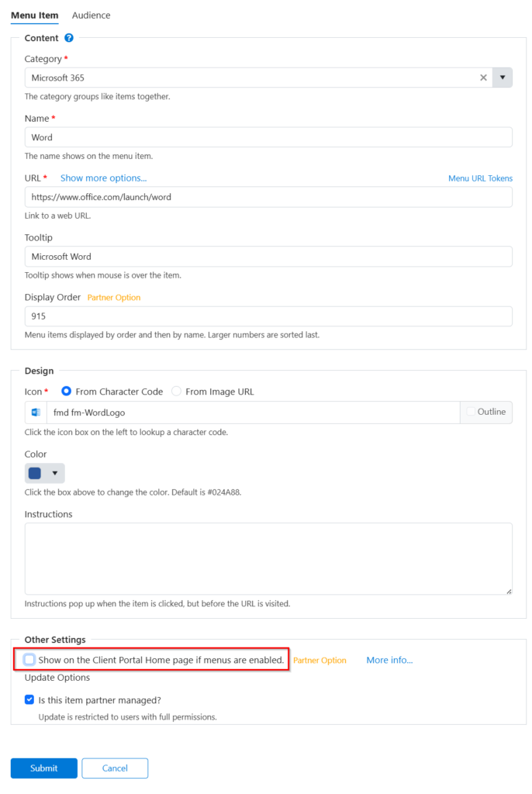The height and width of the screenshot is (794, 532).
Task: Click the More info link
Action: (x=389, y=661)
